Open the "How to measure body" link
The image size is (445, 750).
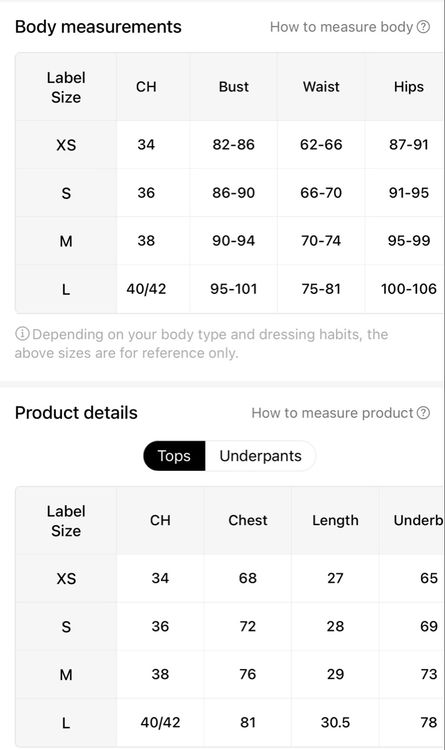(x=341, y=27)
